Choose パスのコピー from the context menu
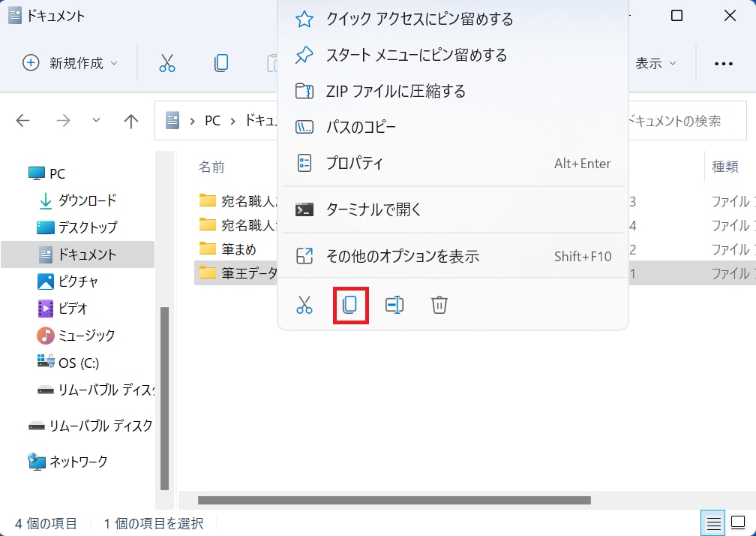 (453, 128)
